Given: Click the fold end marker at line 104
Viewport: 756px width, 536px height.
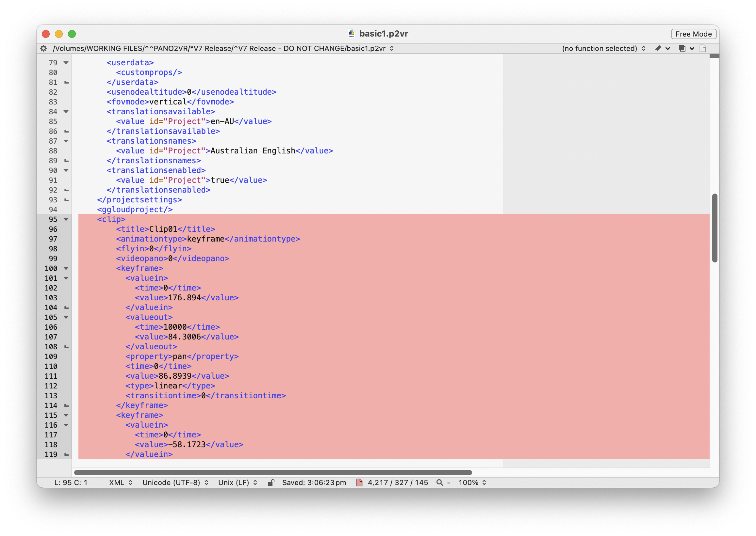Looking at the screenshot, I should [x=66, y=308].
